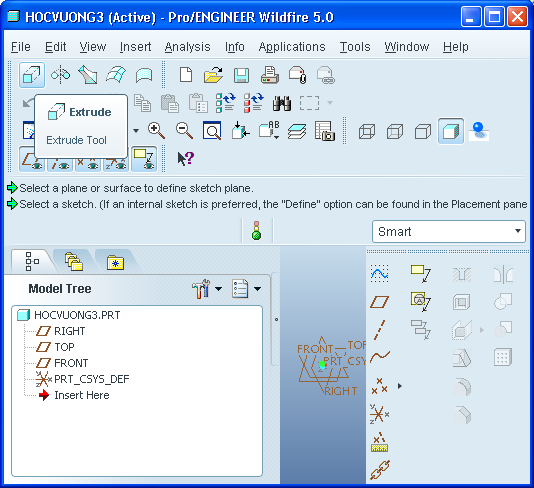
Task: Select the Model Tree tab
Action: pos(32,262)
